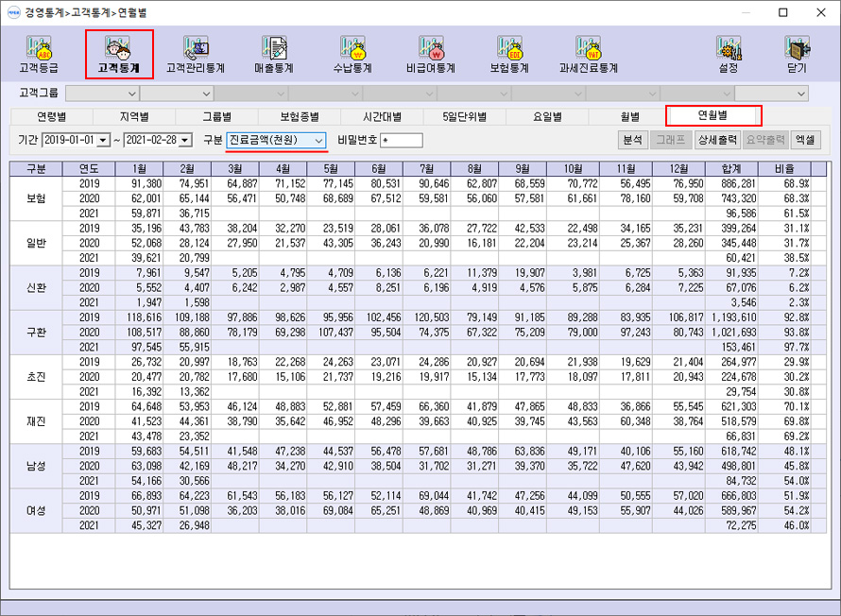Switch to the 연령별 tab
Viewport: 841px width, 616px height.
pos(51,117)
